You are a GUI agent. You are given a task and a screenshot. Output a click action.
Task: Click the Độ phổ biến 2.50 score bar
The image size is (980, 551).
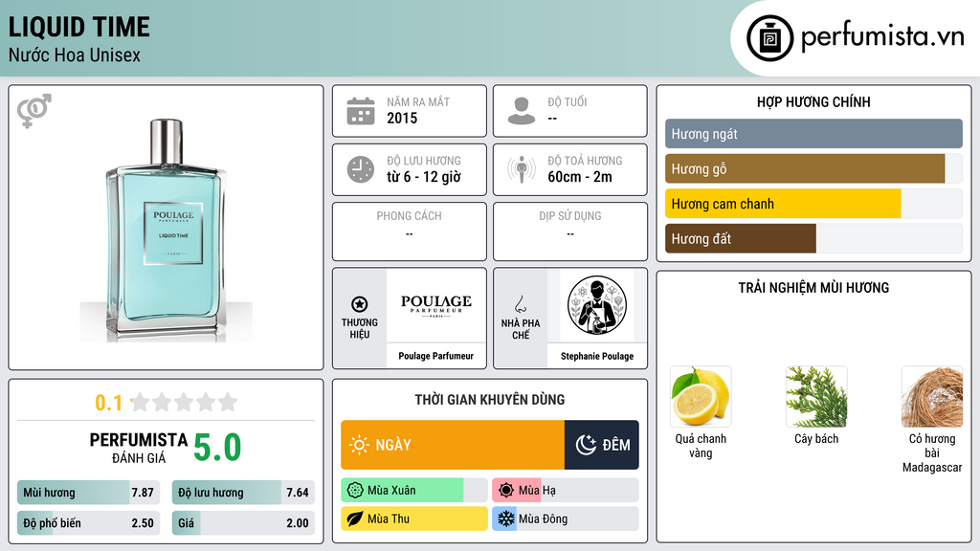(x=88, y=523)
